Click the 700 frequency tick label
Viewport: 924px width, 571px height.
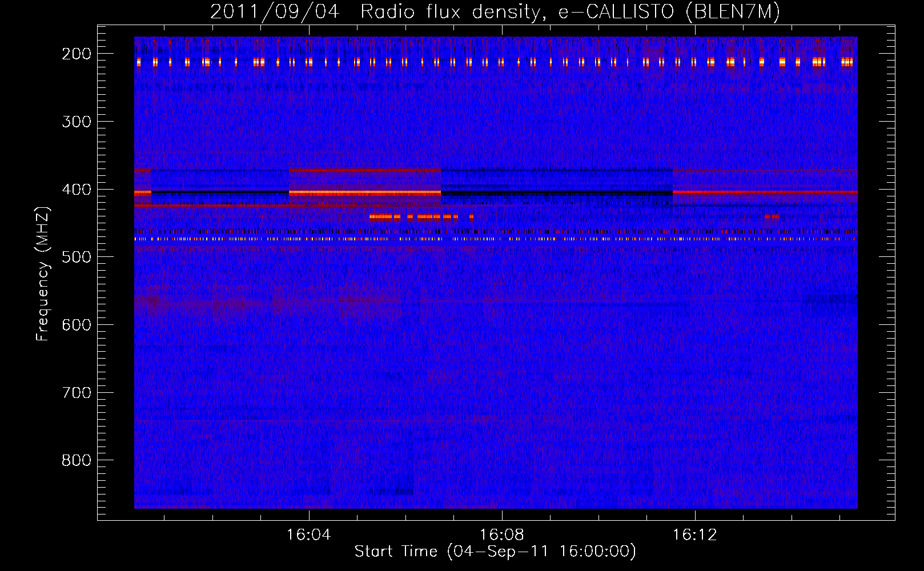(x=77, y=393)
